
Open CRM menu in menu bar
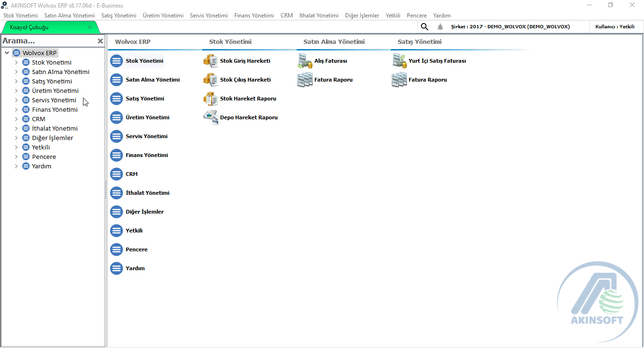pyautogui.click(x=287, y=16)
